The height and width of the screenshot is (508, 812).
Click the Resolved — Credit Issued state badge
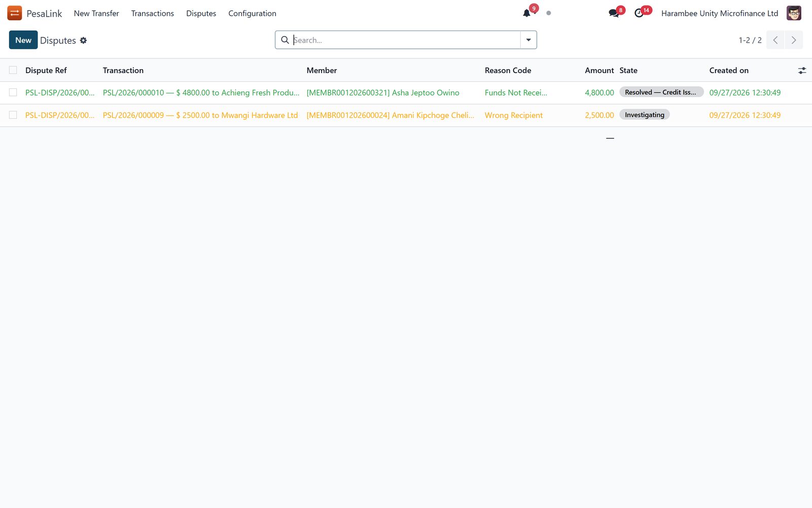coord(661,92)
